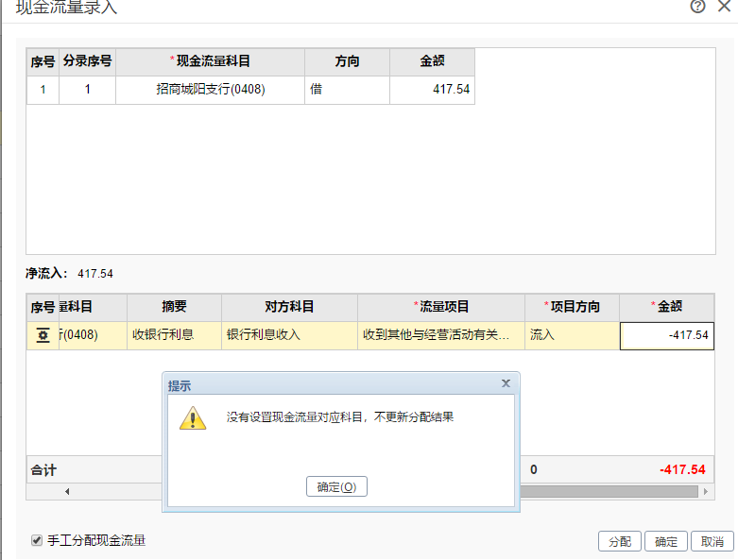Select the 银行利息收入 cell
Image resolution: width=738 pixels, height=560 pixels.
[289, 335]
